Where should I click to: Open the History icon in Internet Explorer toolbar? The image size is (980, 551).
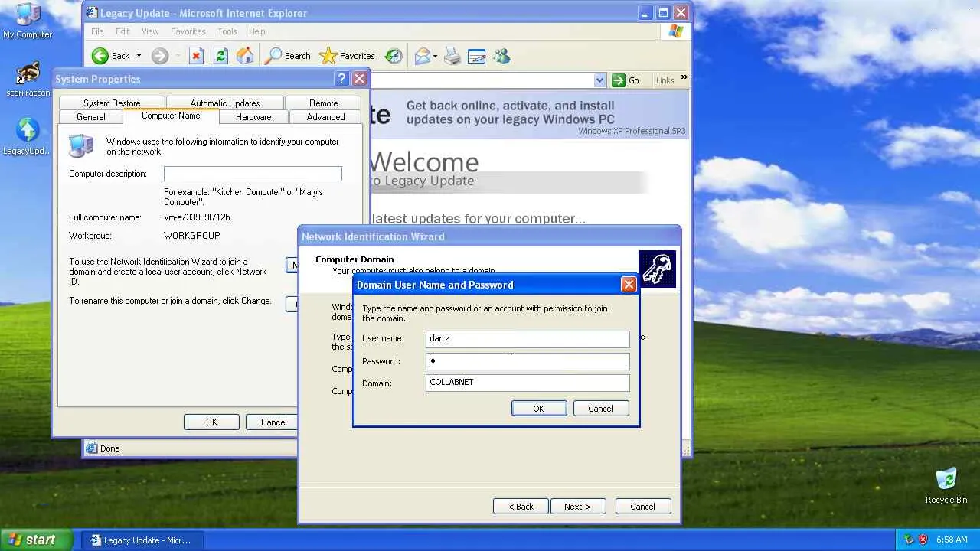(x=394, y=56)
